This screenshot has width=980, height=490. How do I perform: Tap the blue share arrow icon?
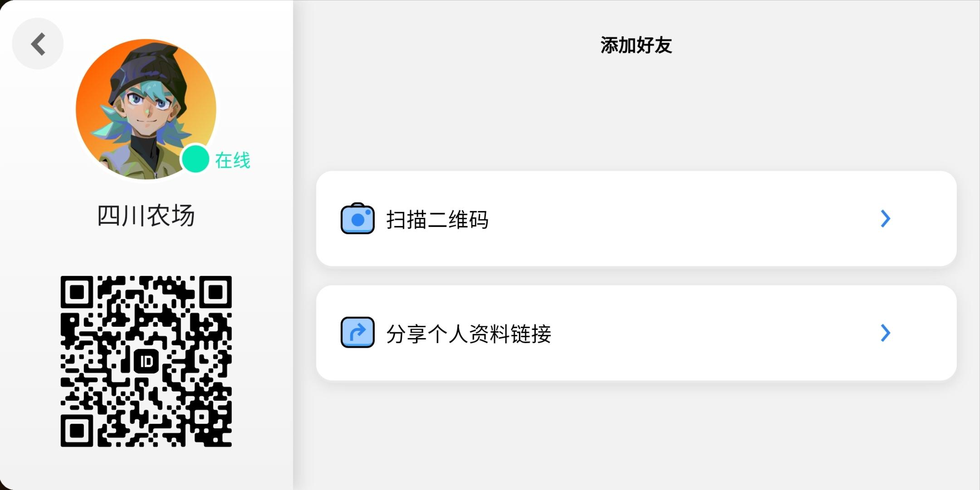358,333
